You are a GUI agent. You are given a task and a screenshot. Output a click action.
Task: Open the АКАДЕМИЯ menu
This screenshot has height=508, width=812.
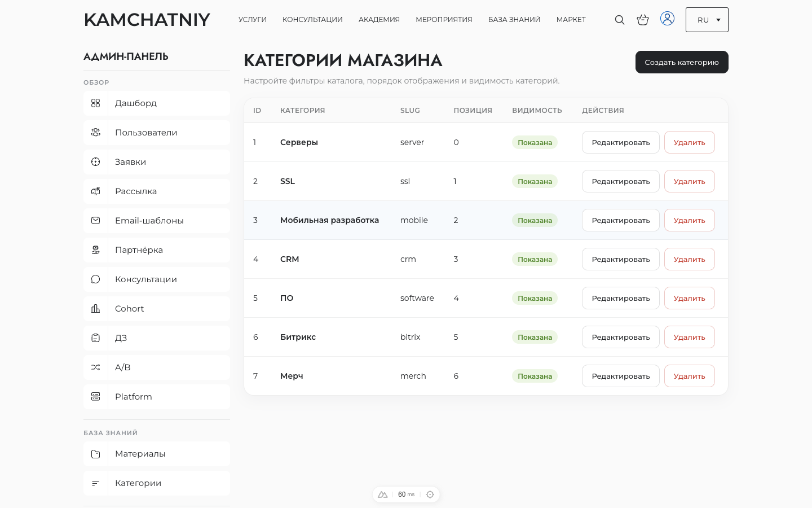coord(379,20)
